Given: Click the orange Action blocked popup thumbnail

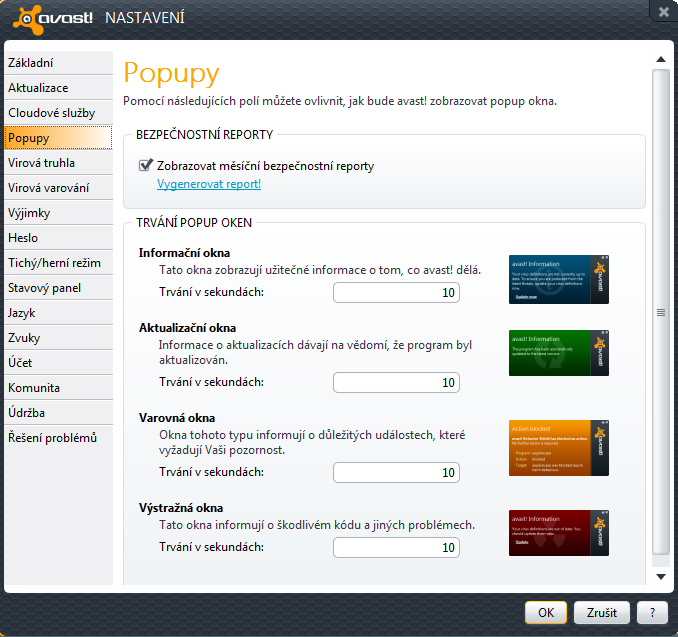Looking at the screenshot, I should [559, 448].
